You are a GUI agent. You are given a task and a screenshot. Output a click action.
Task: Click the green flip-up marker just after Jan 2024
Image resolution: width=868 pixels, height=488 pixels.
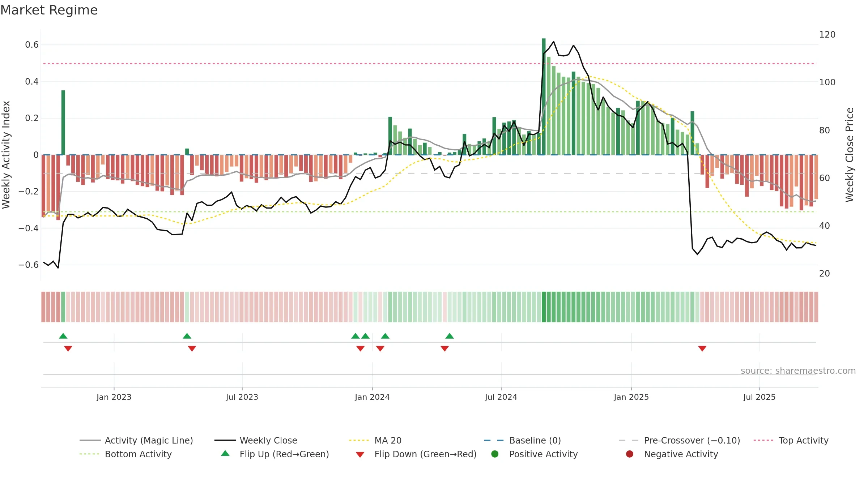pyautogui.click(x=385, y=336)
